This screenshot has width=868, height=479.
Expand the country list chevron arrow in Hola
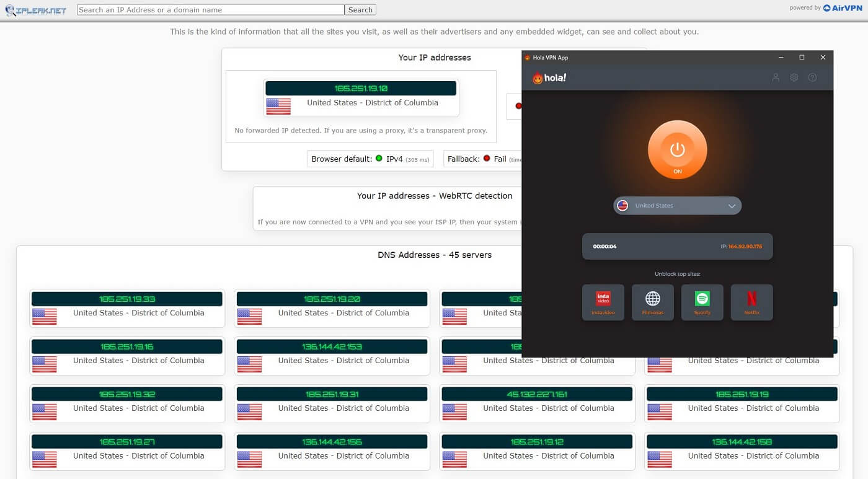coord(732,206)
